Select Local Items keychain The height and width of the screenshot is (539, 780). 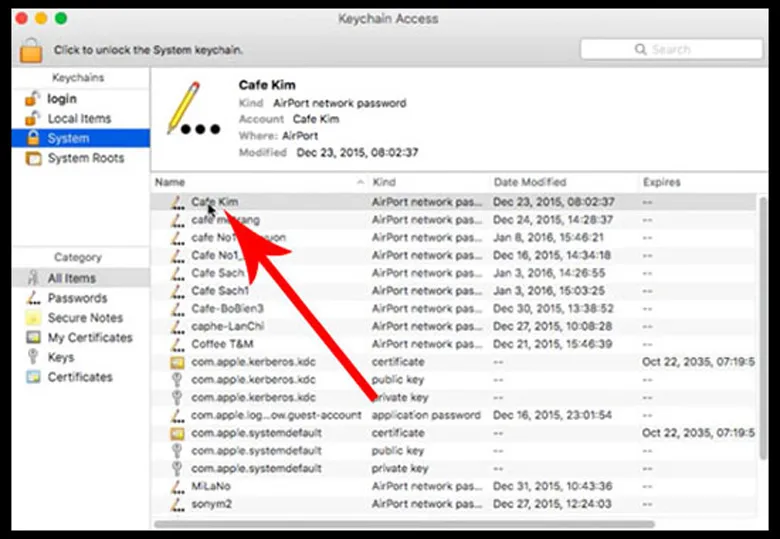(x=79, y=119)
